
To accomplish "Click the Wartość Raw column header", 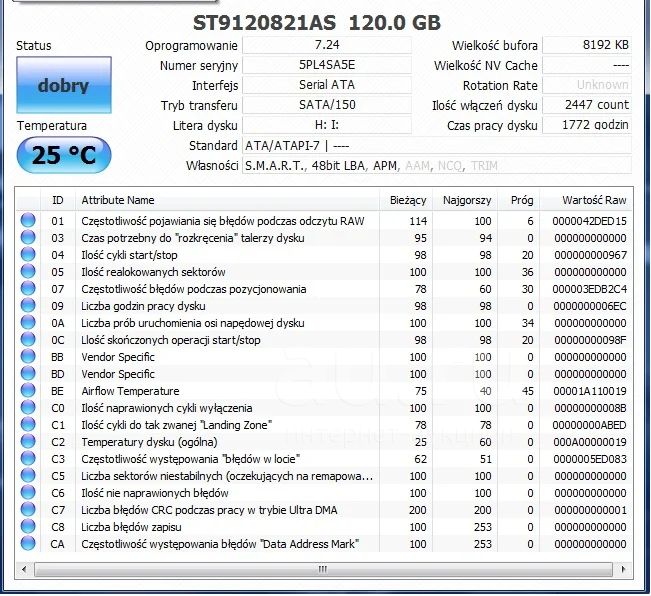I will pos(586,200).
